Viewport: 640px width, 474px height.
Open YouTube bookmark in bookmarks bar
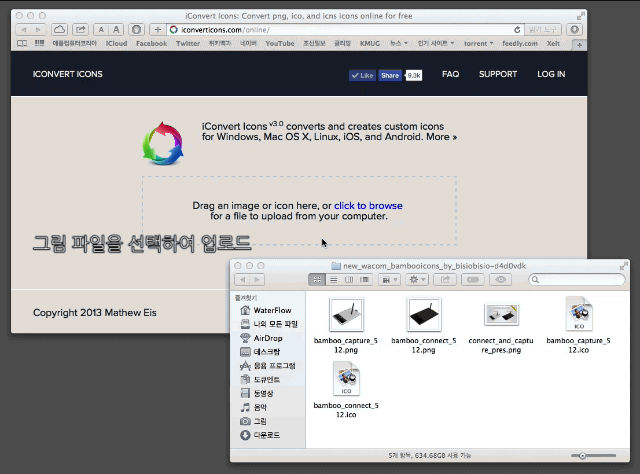tap(280, 43)
